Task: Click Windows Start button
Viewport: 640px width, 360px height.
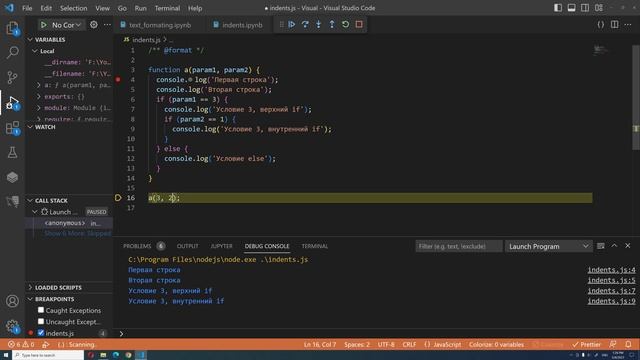Action: pos(6,355)
